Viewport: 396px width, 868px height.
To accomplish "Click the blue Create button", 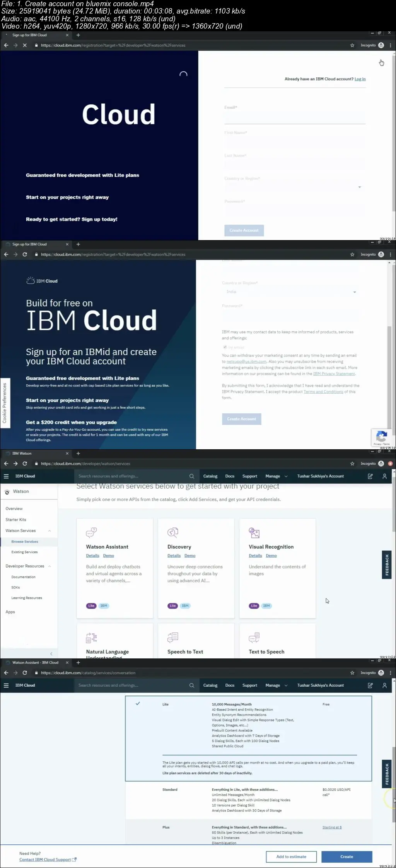I will point(347,856).
